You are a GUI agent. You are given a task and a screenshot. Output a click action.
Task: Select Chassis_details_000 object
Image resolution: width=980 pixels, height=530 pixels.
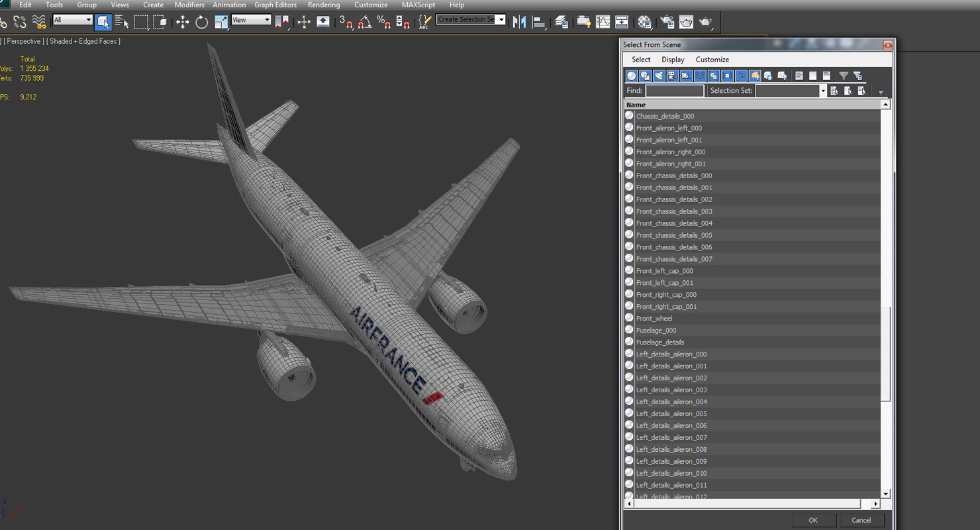(665, 117)
